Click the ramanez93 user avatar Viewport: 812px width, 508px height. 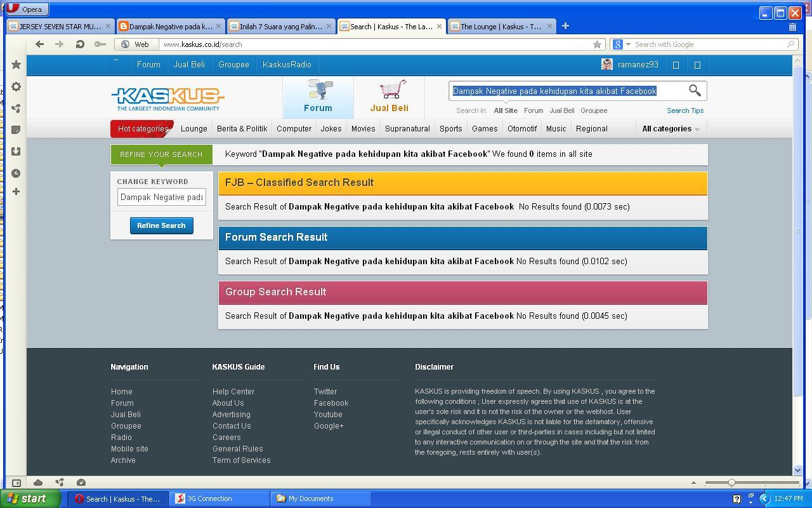pos(607,64)
